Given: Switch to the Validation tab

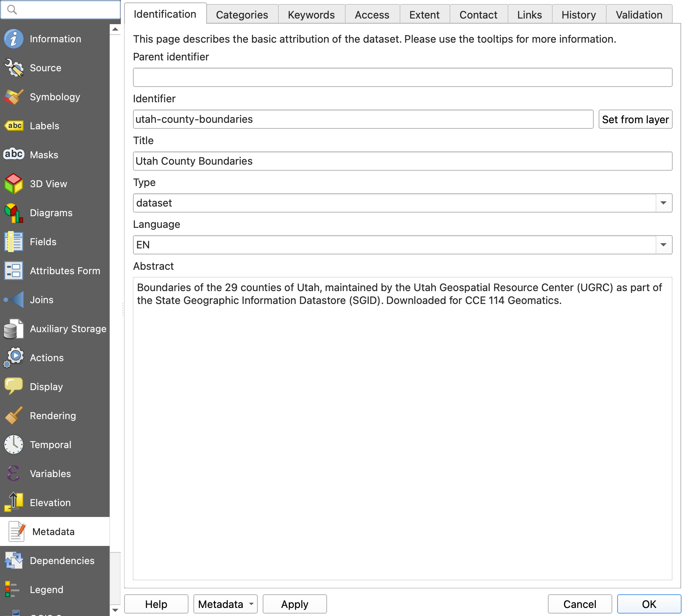Looking at the screenshot, I should pos(639,15).
